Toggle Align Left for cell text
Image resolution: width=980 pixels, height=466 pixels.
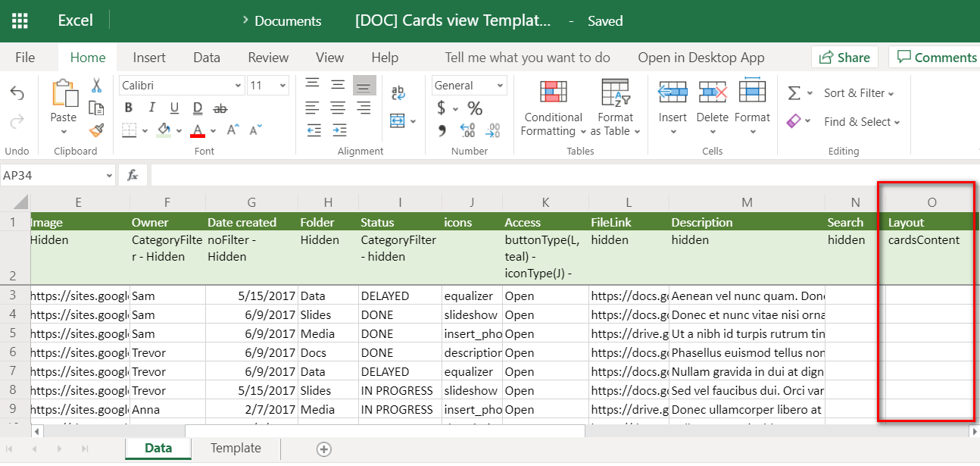312,108
